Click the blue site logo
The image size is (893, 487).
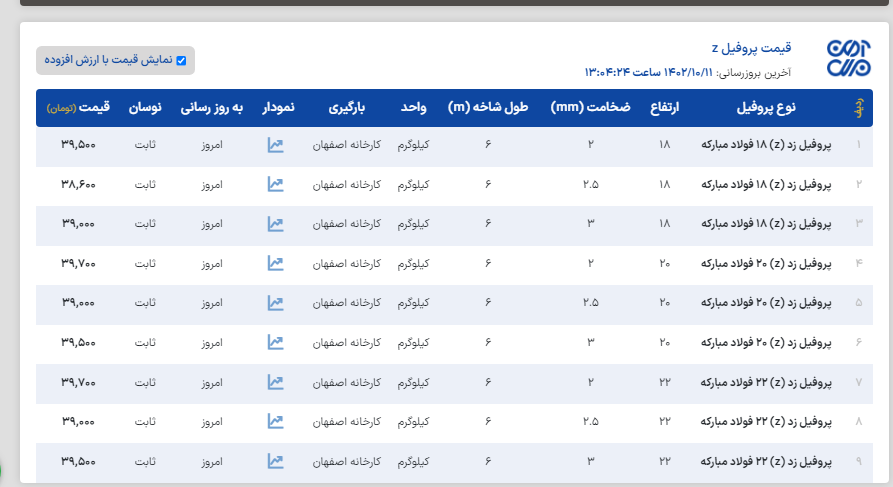848,60
